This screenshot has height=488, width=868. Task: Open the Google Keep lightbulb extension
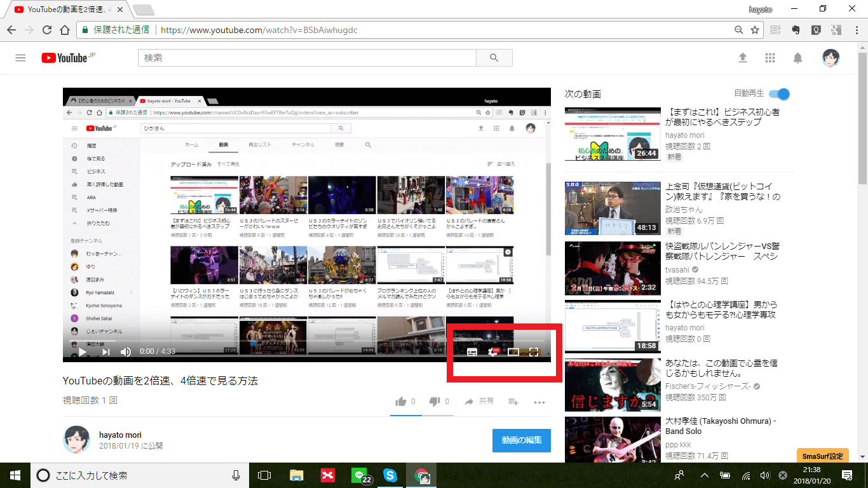[x=816, y=30]
